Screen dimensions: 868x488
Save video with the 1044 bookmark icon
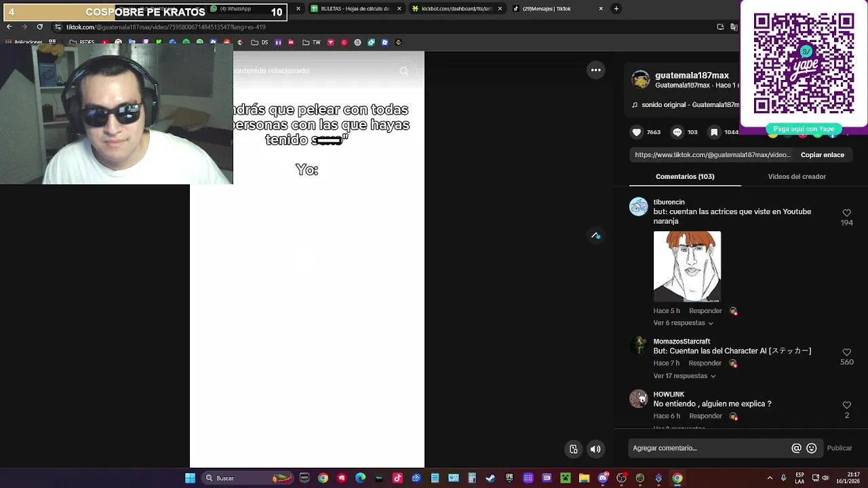(713, 132)
